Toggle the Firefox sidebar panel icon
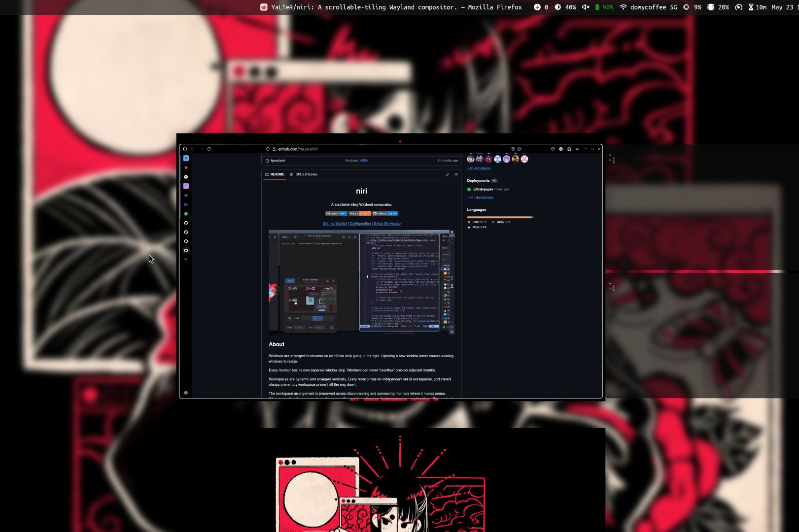 185,149
